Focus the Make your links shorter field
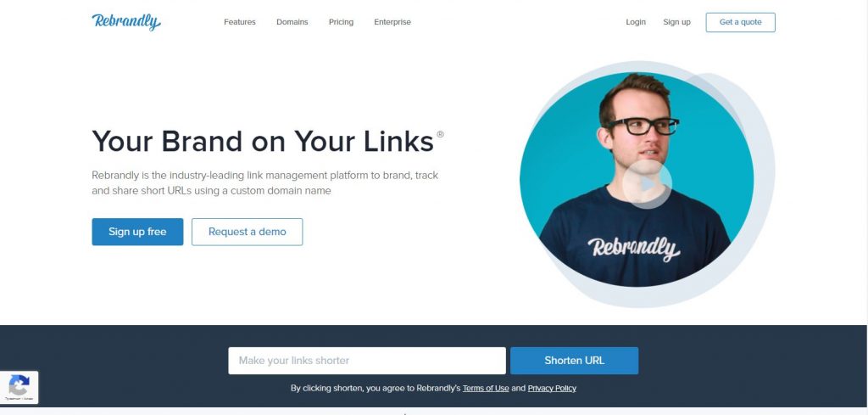868x415 pixels. 367,361
